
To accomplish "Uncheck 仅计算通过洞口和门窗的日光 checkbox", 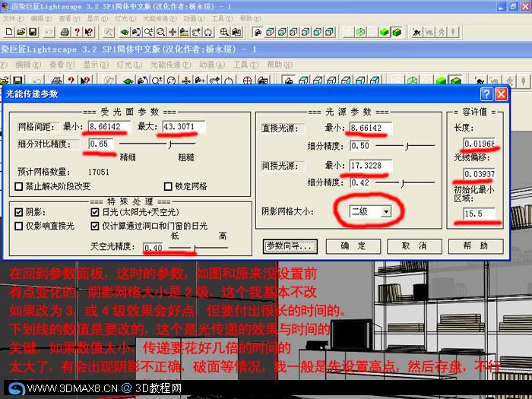I will tap(95, 226).
